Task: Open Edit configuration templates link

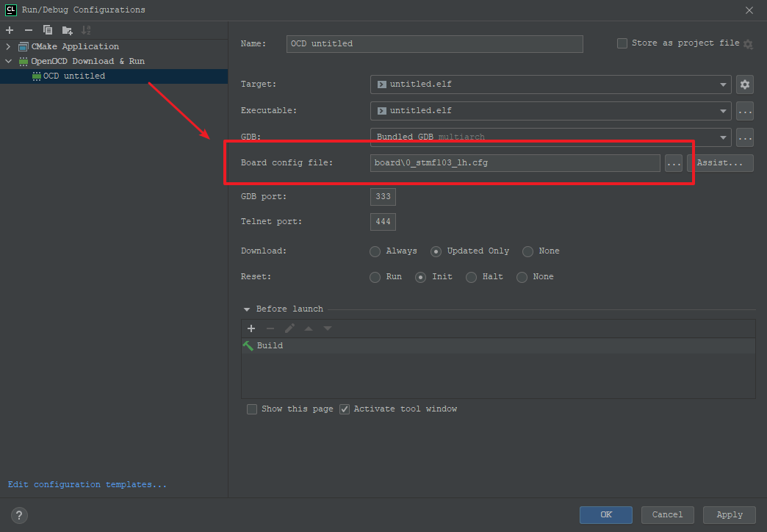Action: coord(87,484)
